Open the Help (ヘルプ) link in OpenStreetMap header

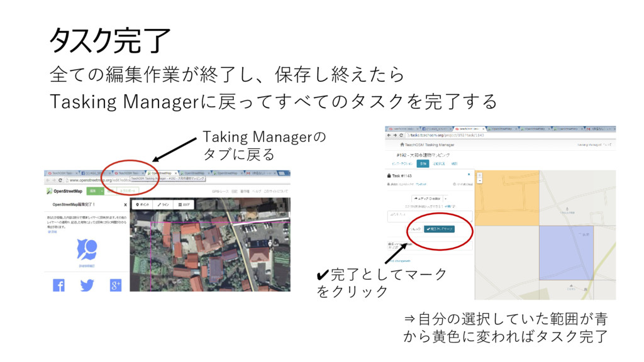[x=257, y=192]
